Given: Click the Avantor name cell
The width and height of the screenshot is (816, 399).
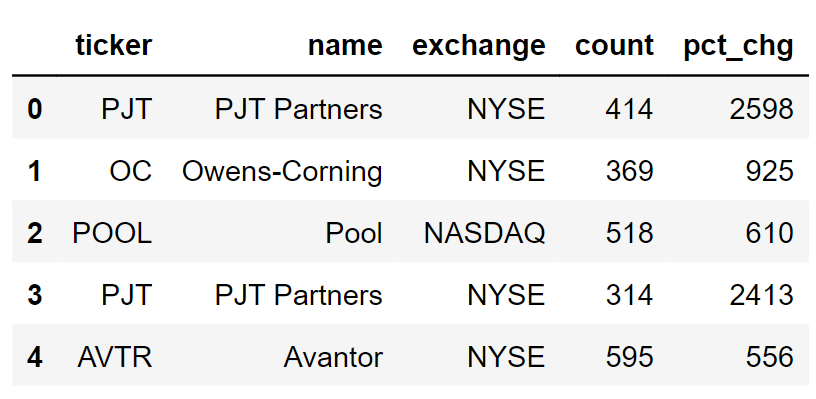Looking at the screenshot, I should pos(333,357).
